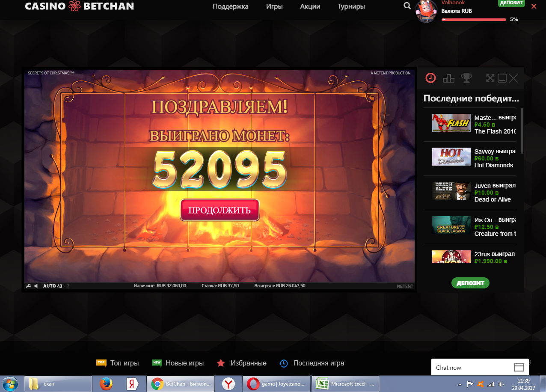
Task: Click the Выигрыш RUB 26.047,50 value
Action: point(280,285)
